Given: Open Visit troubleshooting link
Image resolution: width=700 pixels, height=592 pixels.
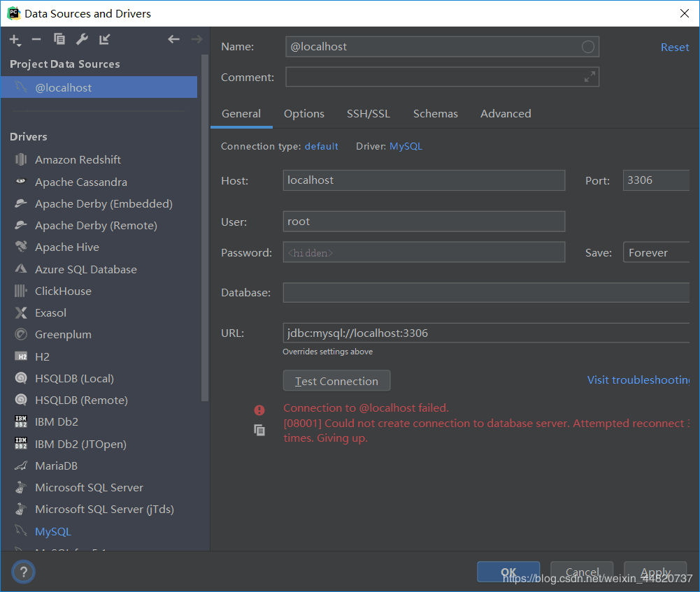Looking at the screenshot, I should click(x=638, y=380).
